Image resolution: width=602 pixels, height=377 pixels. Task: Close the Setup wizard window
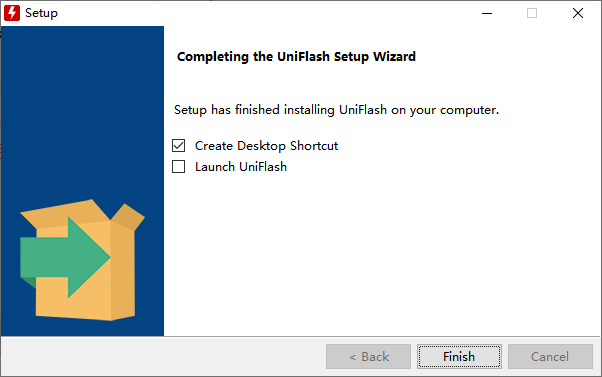tap(578, 13)
